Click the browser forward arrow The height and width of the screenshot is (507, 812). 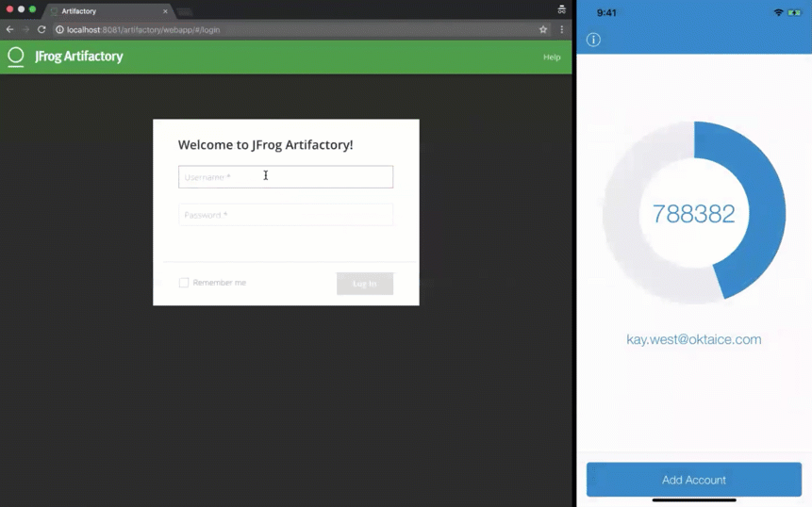coord(25,29)
